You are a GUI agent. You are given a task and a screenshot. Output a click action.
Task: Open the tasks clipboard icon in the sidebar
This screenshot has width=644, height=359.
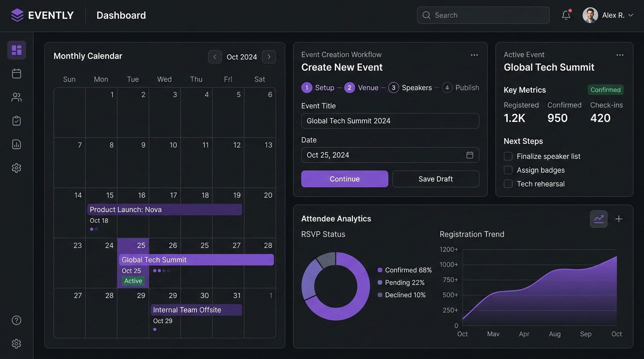[16, 121]
